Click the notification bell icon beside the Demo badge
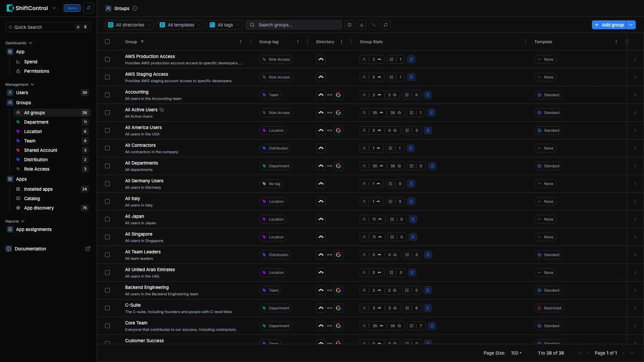The width and height of the screenshot is (644, 362). [89, 8]
